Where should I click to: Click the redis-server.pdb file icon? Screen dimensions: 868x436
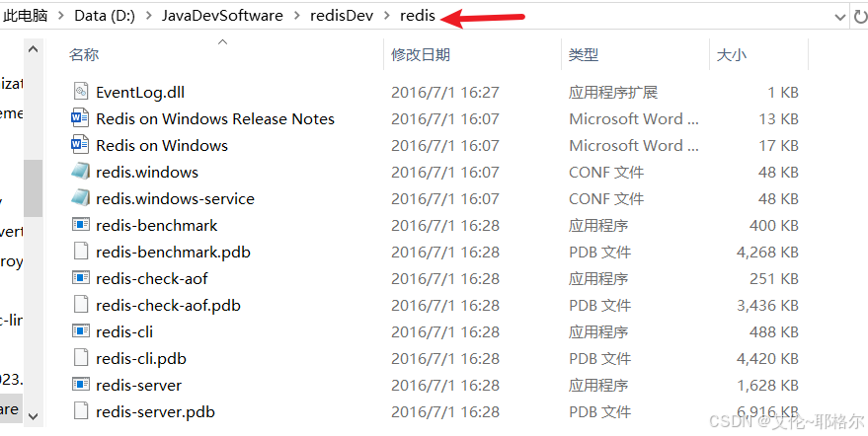tap(81, 411)
